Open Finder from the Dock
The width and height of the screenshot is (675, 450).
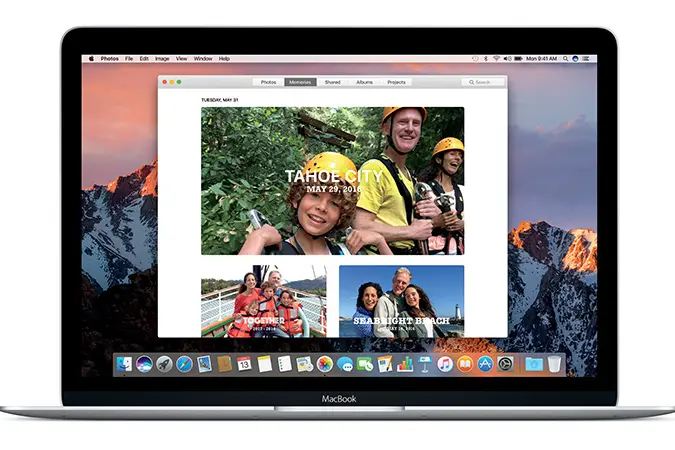[x=124, y=364]
